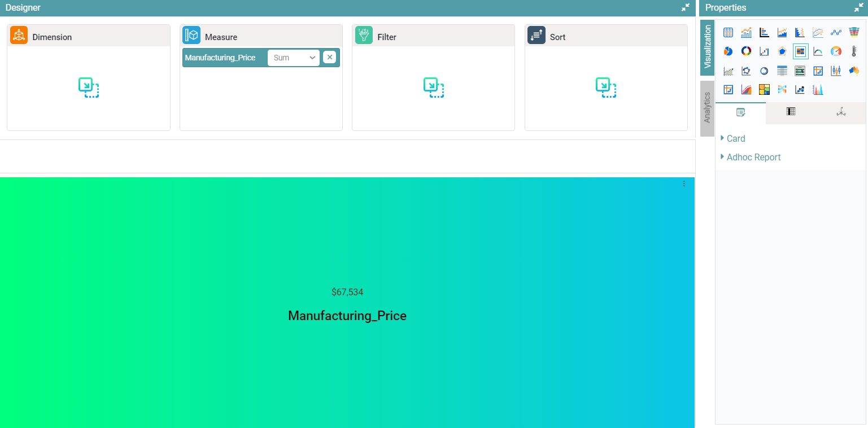Select the table grid visualization
Viewport: 868px width, 428px height.
coord(728,33)
